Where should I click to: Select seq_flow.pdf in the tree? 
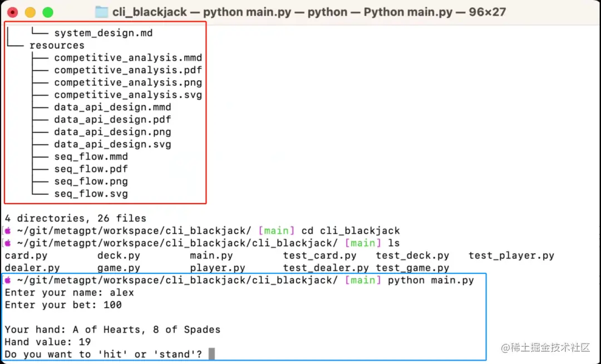(x=91, y=169)
